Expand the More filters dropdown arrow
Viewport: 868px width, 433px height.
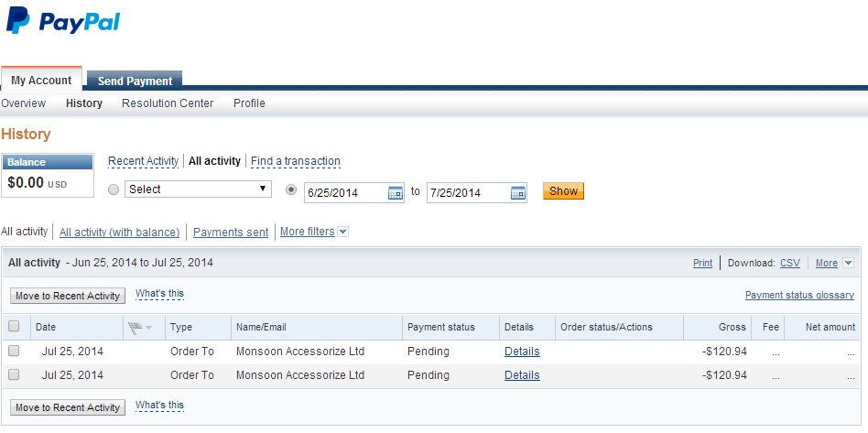coord(343,232)
